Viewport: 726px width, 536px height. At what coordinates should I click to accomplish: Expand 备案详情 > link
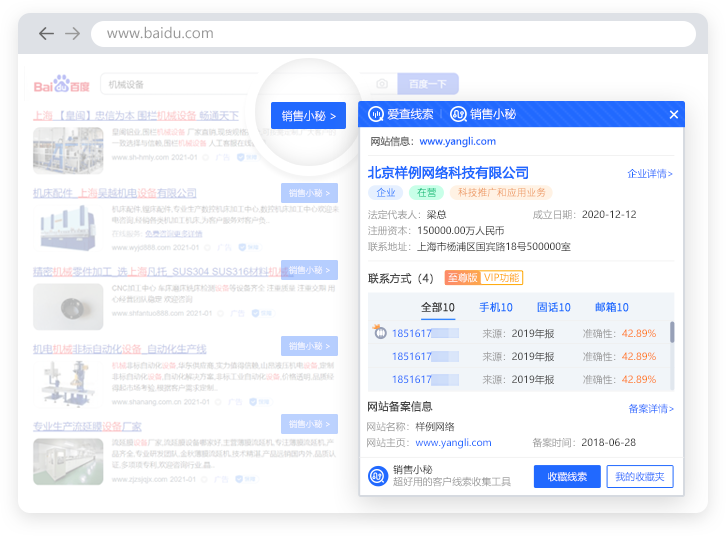pos(651,409)
